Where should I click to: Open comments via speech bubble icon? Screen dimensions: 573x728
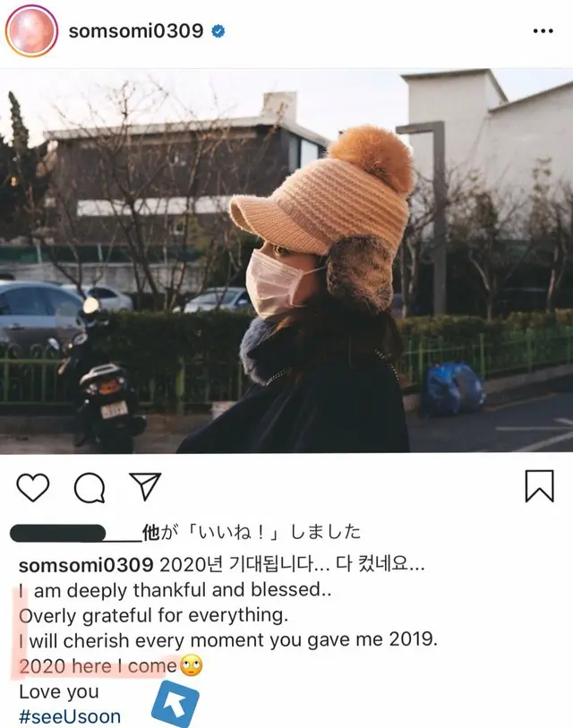point(90,487)
